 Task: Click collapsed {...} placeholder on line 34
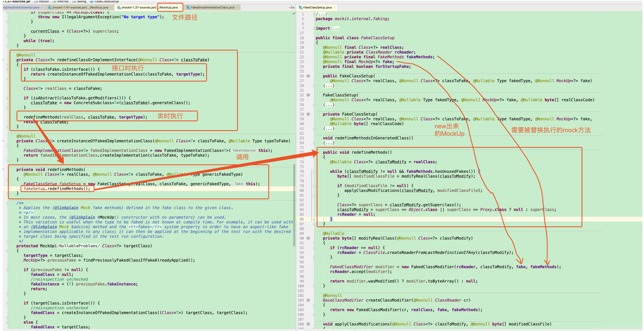click(329, 105)
